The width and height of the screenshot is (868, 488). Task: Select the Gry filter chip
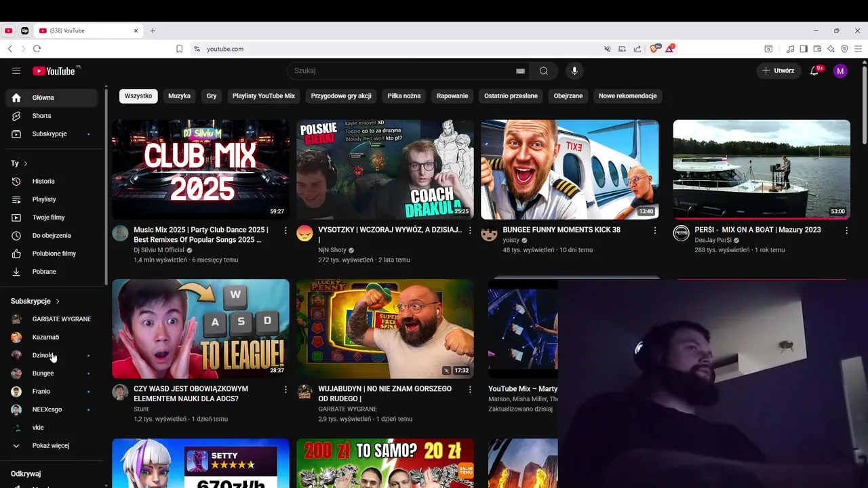coord(212,96)
